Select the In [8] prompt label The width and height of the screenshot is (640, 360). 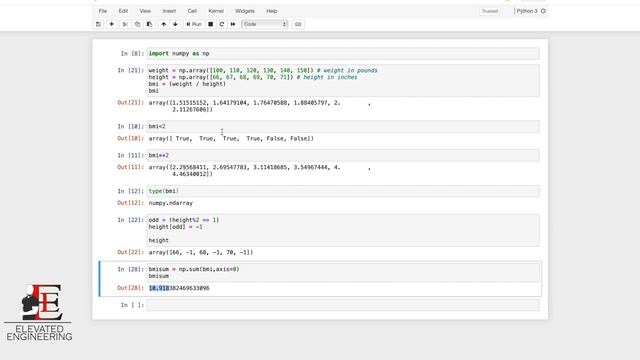click(132, 53)
